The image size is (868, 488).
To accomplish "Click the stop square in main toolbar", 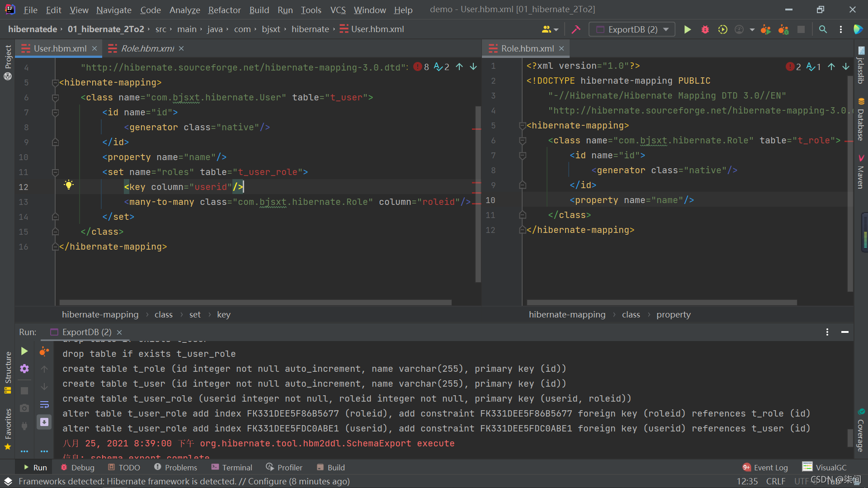I will point(801,29).
